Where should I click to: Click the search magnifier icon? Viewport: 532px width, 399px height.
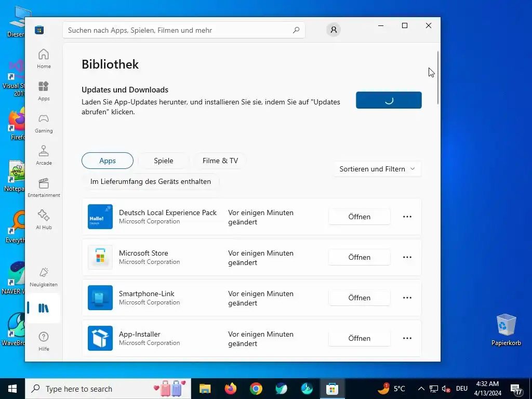click(296, 30)
